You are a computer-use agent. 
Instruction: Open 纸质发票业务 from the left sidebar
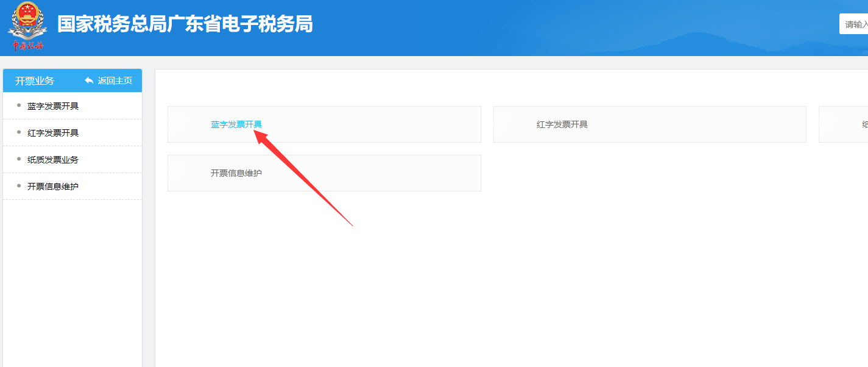point(53,160)
